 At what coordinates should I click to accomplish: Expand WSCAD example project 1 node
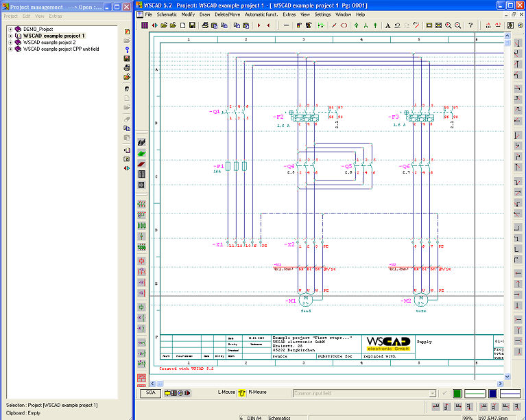pos(10,36)
